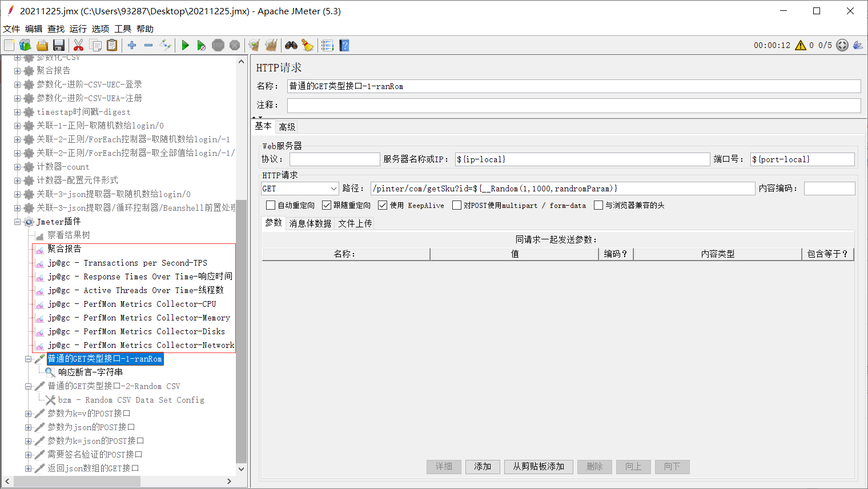Switch to the 文件上传 tab

(x=355, y=223)
